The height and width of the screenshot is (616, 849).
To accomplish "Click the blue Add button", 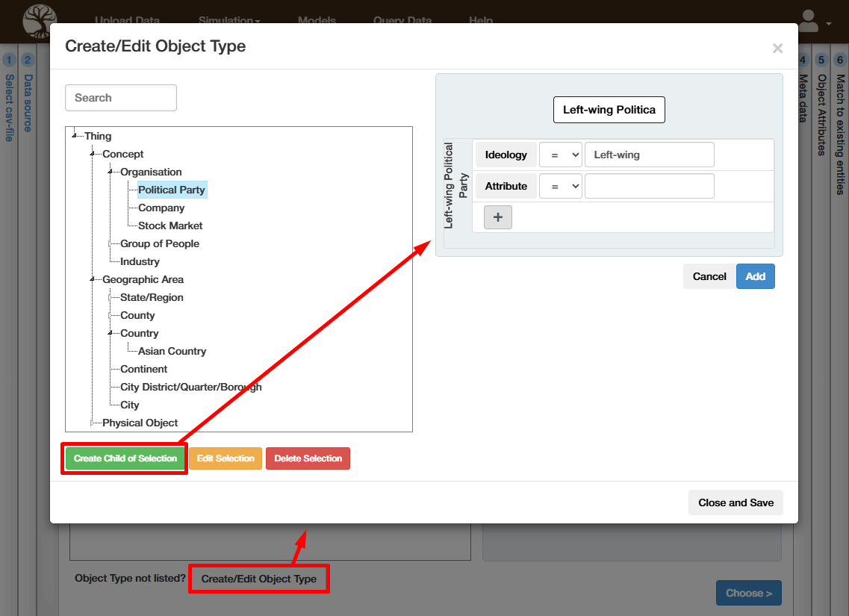I will pos(755,276).
